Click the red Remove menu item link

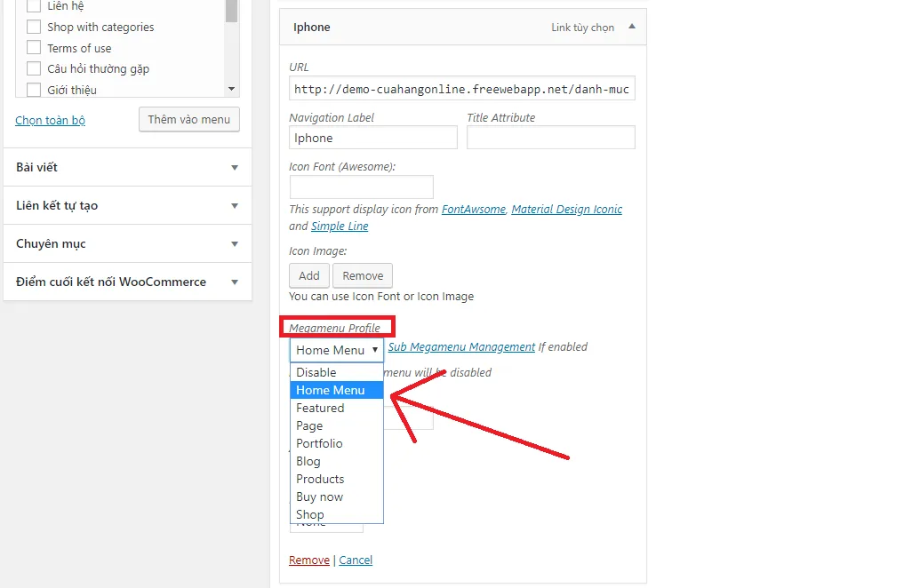(308, 560)
